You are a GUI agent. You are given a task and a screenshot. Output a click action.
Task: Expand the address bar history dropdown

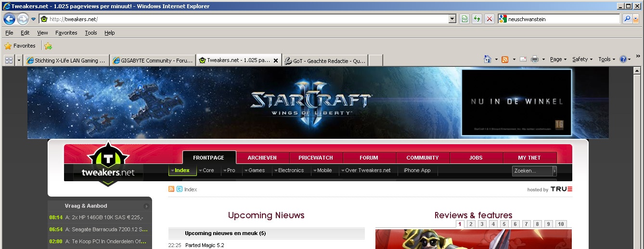[452, 19]
